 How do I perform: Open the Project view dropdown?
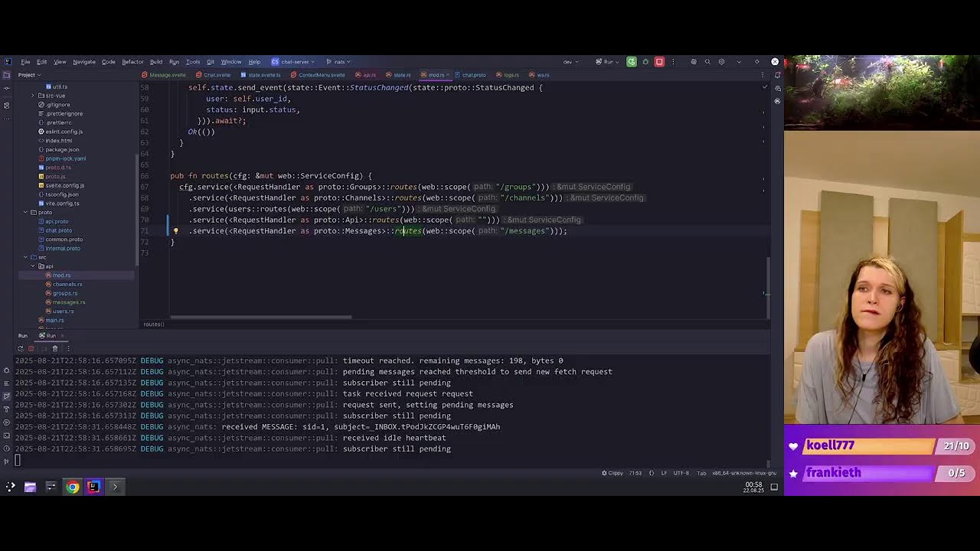[29, 75]
